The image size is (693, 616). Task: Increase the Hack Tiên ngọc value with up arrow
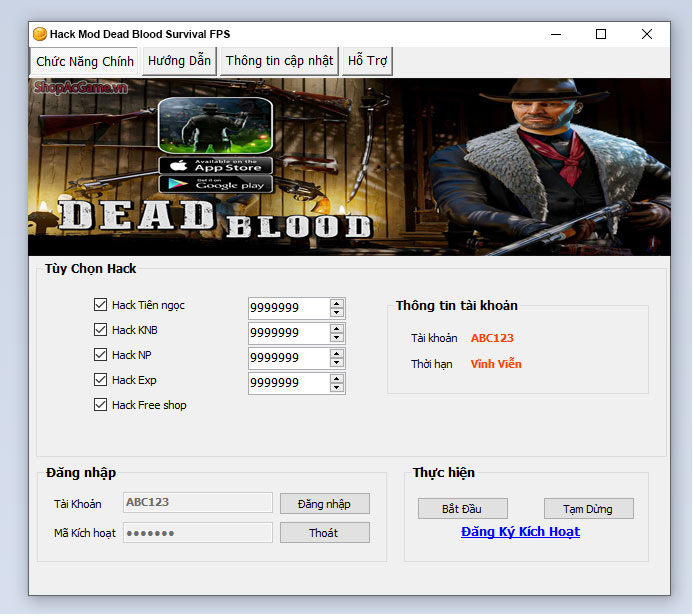(337, 304)
